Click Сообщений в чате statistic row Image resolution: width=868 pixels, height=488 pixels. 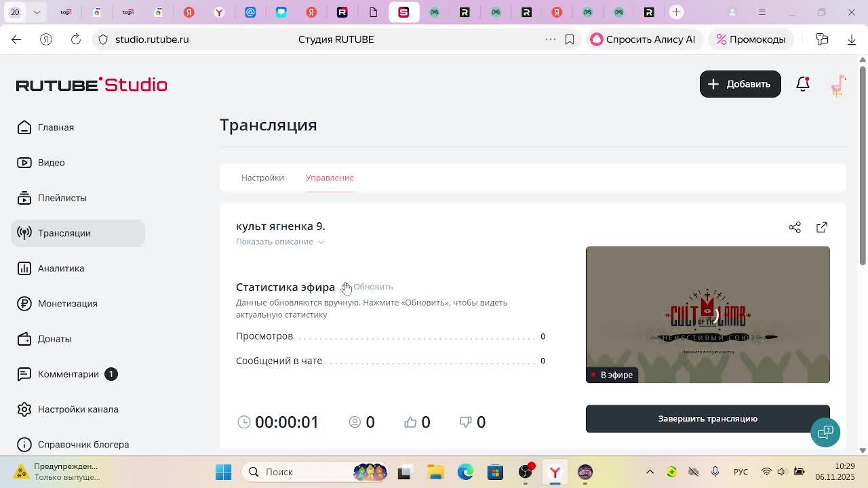tap(391, 361)
